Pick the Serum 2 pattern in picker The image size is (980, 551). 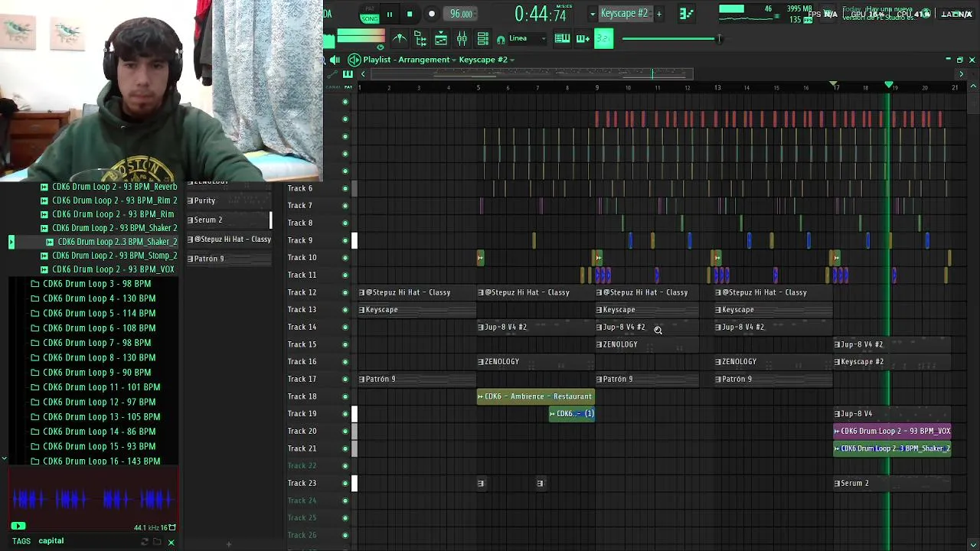228,220
